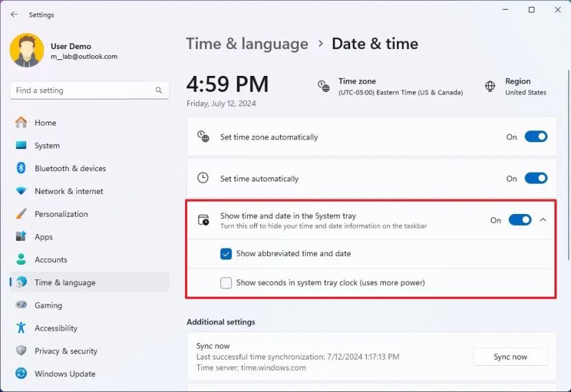The image size is (571, 392).
Task: Click the back arrow in Settings
Action: coord(14,14)
